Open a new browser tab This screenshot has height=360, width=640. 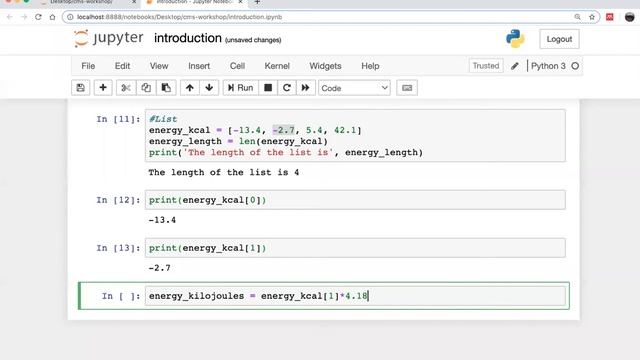(x=257, y=2)
